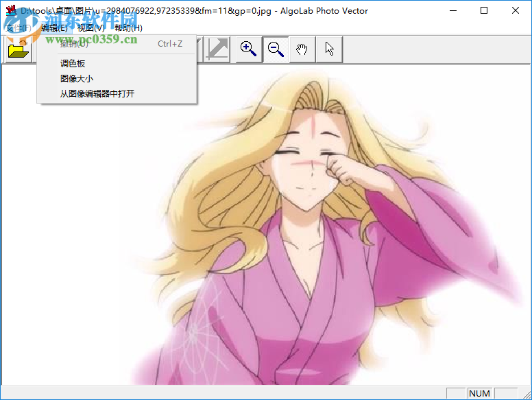Choose 调色板 from the edit menu
The height and width of the screenshot is (400, 532).
(x=117, y=64)
